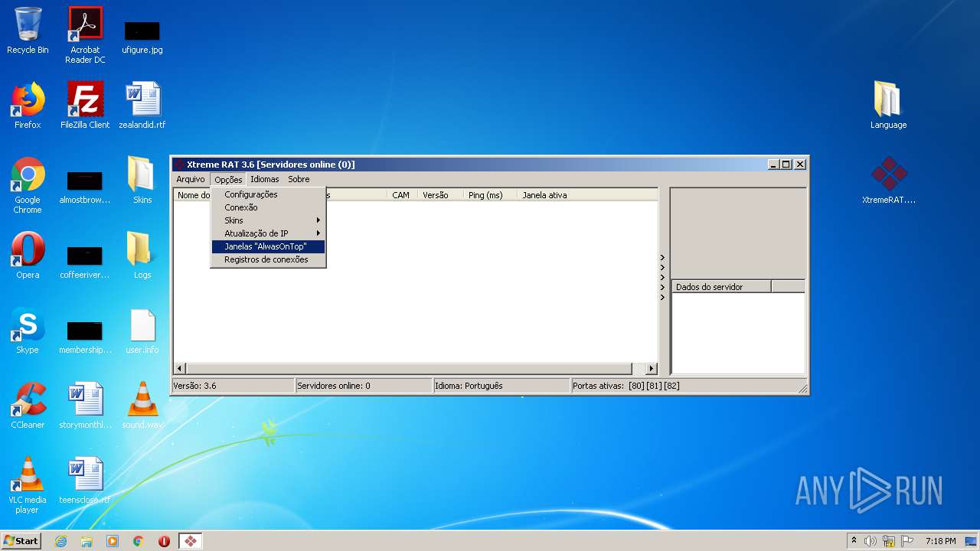Expand Atualização de IP submenu
Screen dimensions: 980x551
(x=268, y=233)
